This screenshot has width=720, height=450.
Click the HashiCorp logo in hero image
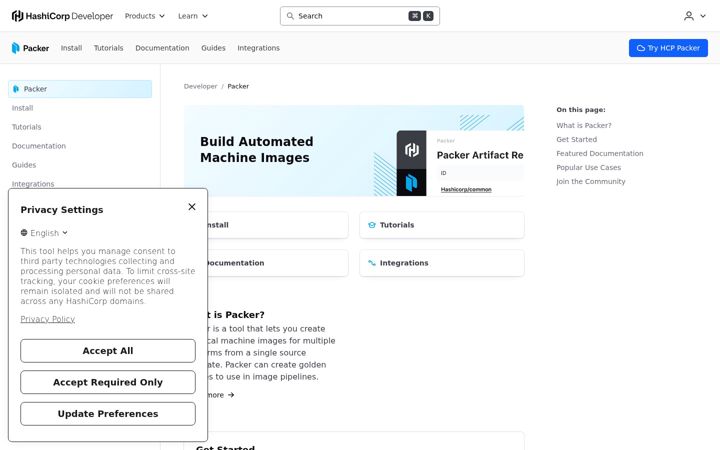click(x=411, y=150)
